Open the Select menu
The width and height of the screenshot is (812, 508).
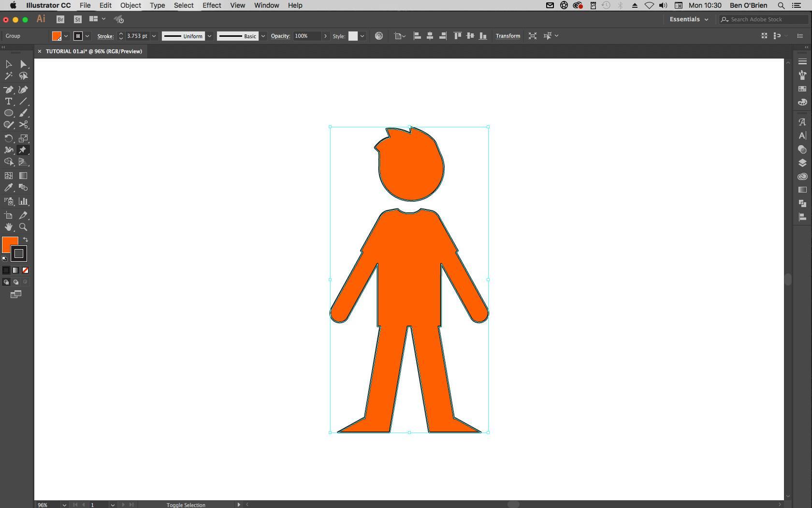tap(184, 5)
